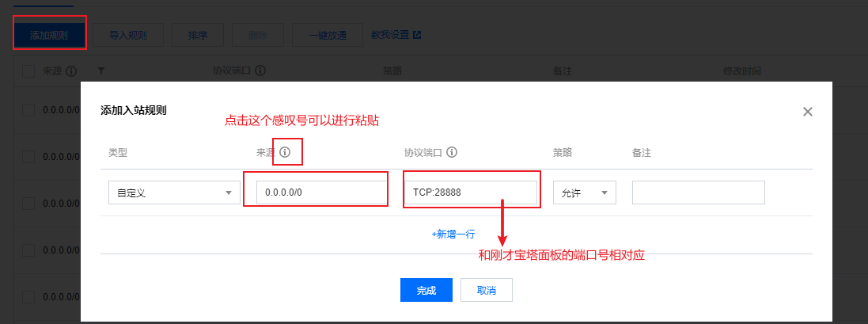Click the protocol port field TCP:28888
868x324 pixels.
point(471,192)
